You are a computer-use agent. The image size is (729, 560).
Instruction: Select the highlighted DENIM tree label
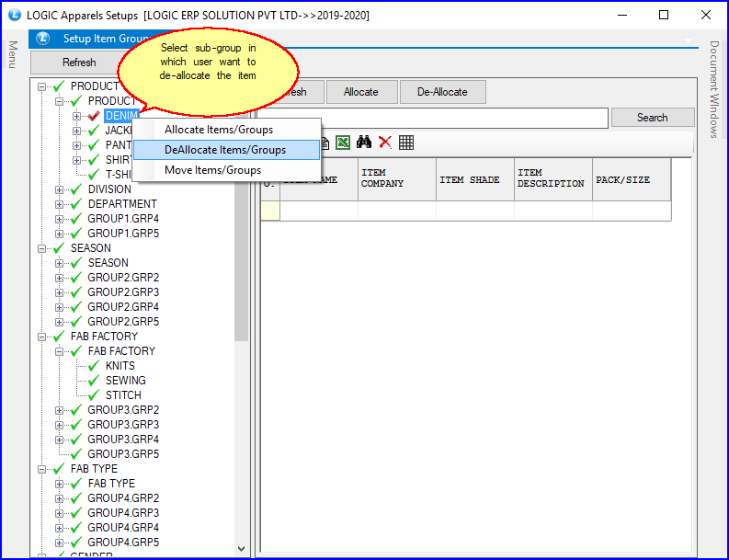[121, 116]
